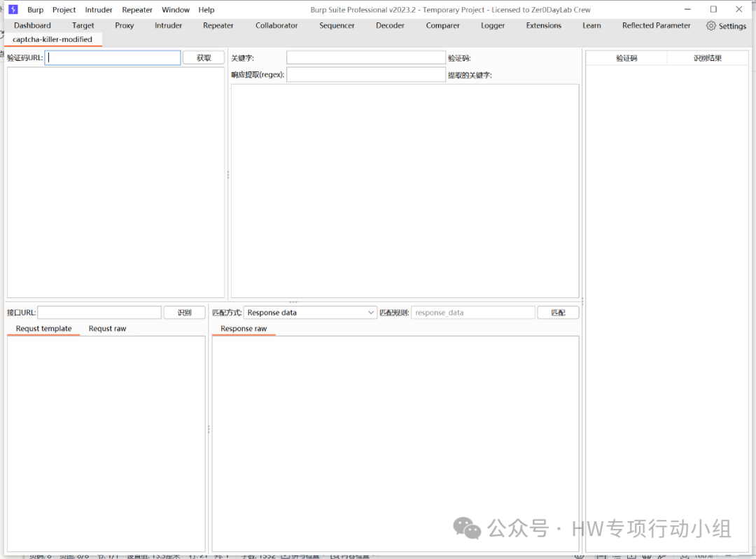Viewport: 756px width, 559px height.
Task: Click the Requst template text area
Action: (x=106, y=444)
